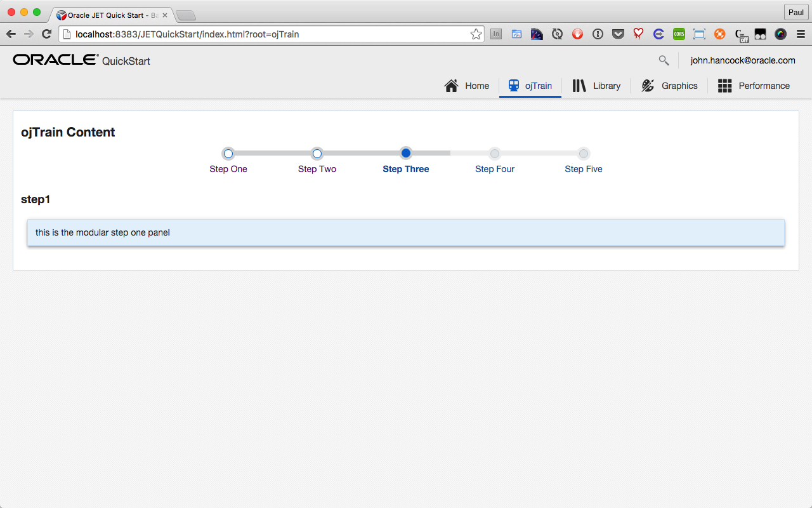Click the blue circle-arrow extension icon
812x508 pixels.
(658, 34)
